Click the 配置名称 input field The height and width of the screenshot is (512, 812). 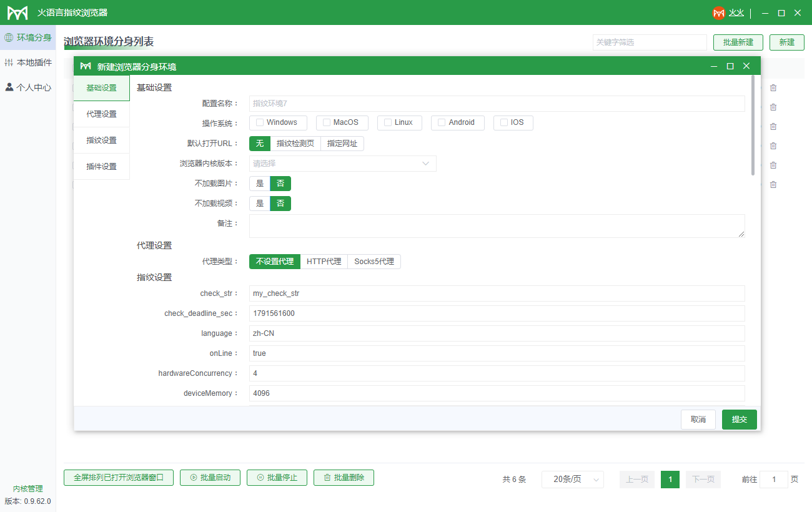click(x=497, y=104)
